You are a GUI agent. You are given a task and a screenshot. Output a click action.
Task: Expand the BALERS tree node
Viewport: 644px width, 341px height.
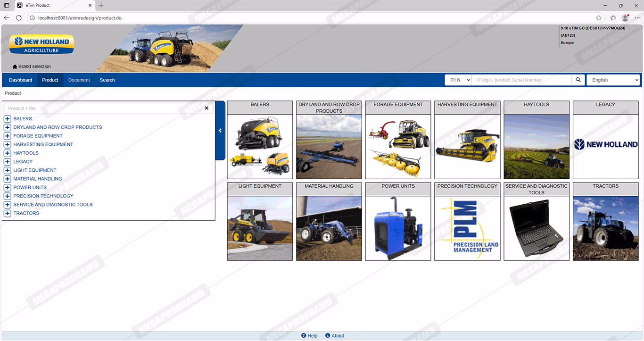(x=7, y=119)
